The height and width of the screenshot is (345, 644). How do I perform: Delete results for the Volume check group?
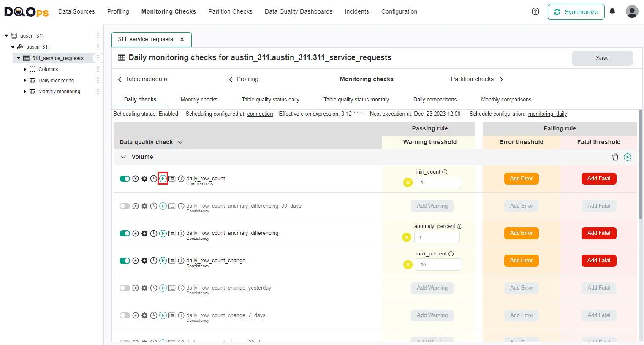(615, 157)
